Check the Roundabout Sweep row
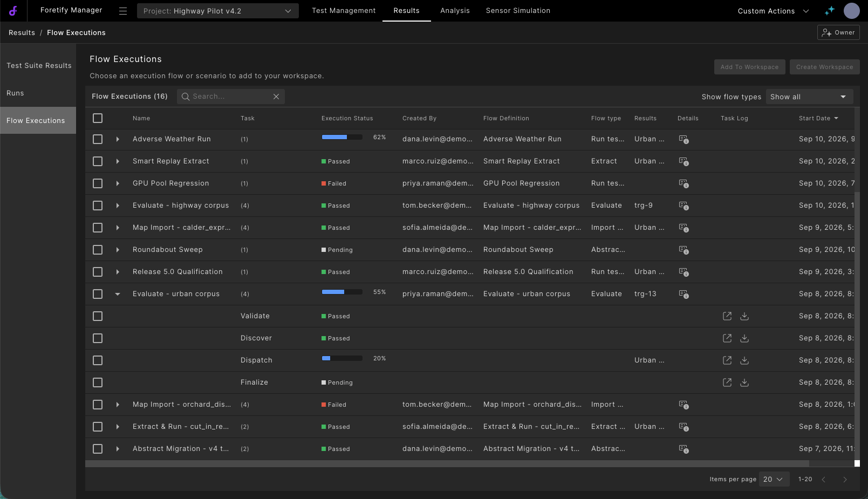The height and width of the screenshot is (499, 868). [x=98, y=250]
